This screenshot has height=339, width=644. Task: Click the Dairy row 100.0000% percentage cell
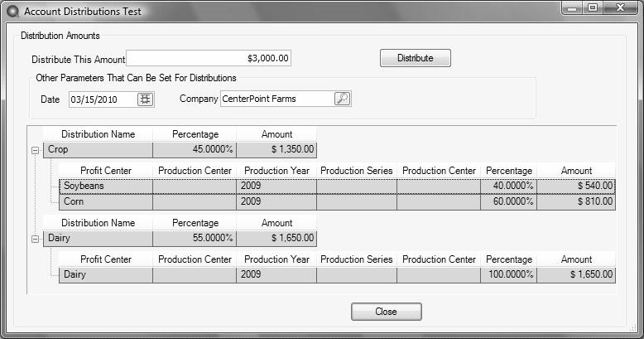508,274
